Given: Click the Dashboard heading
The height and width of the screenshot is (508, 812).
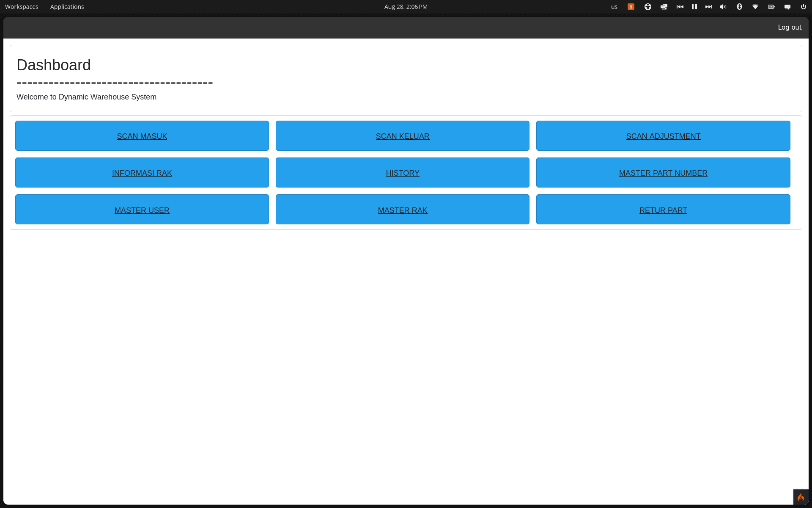Looking at the screenshot, I should [x=54, y=65].
